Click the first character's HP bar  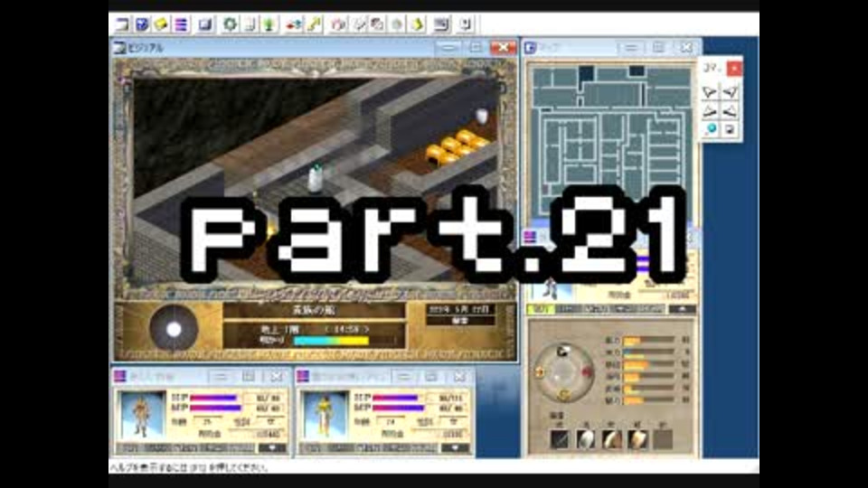213,398
